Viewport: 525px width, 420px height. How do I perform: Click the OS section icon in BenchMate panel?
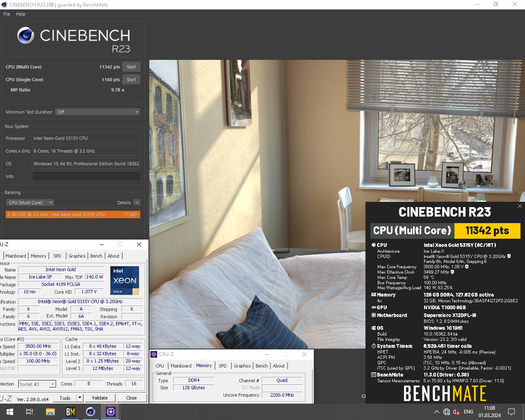point(374,328)
